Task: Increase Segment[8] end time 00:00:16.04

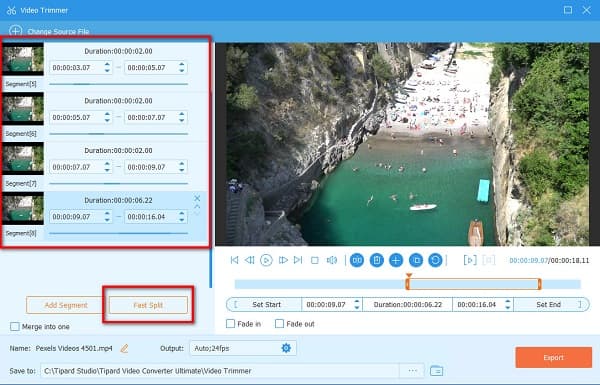Action: [182, 214]
